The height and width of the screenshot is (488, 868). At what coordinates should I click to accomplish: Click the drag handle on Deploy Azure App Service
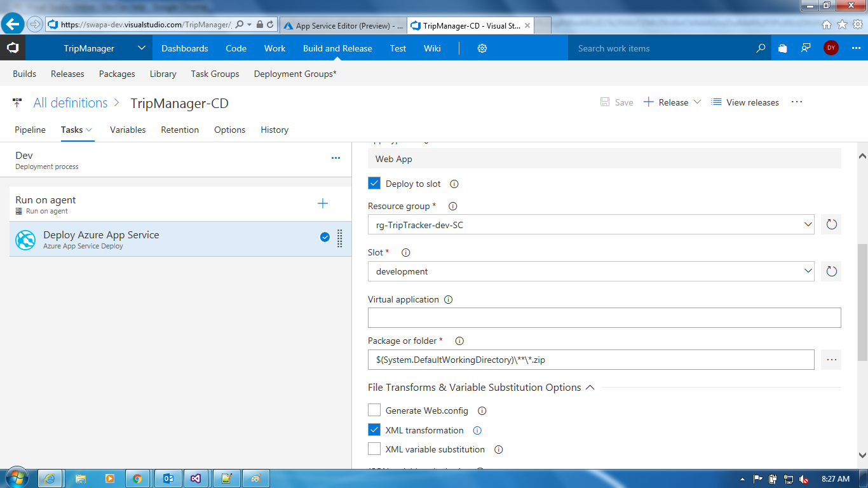click(x=339, y=238)
